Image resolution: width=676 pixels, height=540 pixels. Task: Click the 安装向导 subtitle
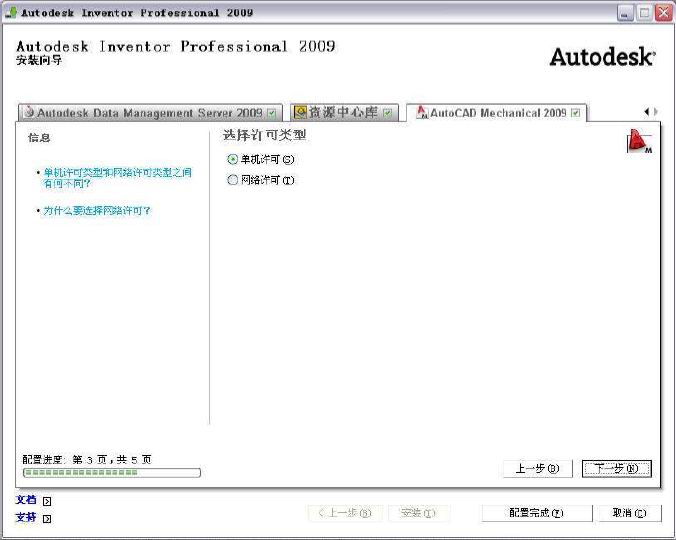[39, 60]
